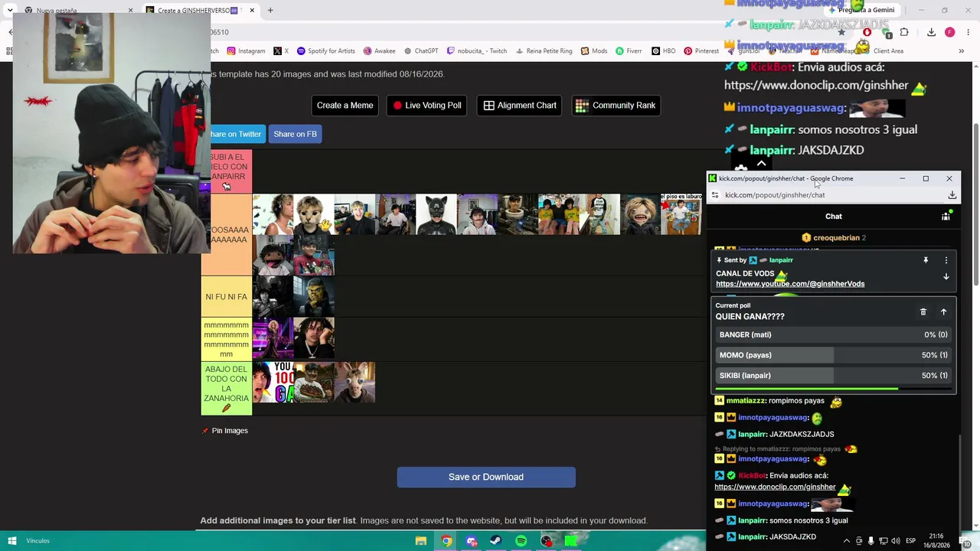The height and width of the screenshot is (551, 980).
Task: Vote for SIKIBI (lanpair) in the poll
Action: [833, 376]
